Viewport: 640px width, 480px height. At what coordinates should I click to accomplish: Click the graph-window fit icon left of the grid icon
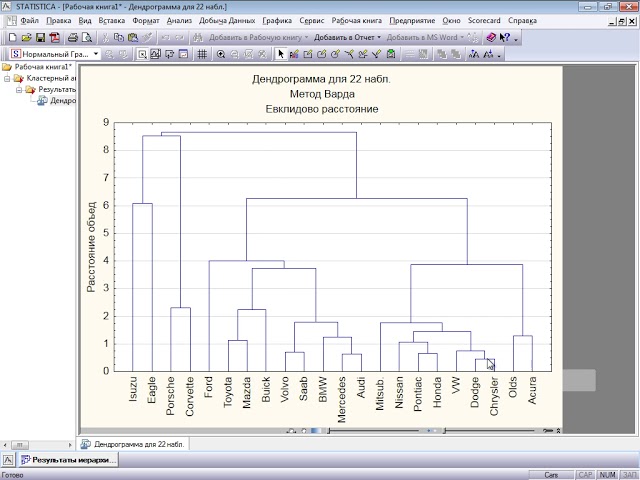(x=184, y=54)
